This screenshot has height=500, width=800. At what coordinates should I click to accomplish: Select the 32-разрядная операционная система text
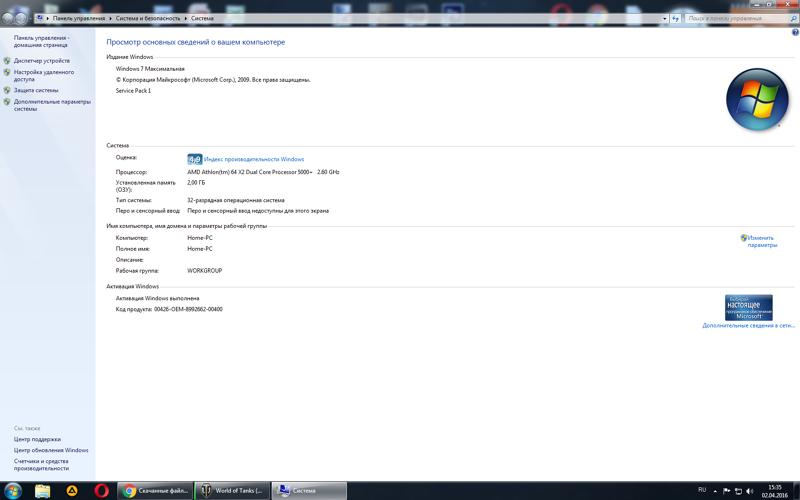pyautogui.click(x=236, y=201)
